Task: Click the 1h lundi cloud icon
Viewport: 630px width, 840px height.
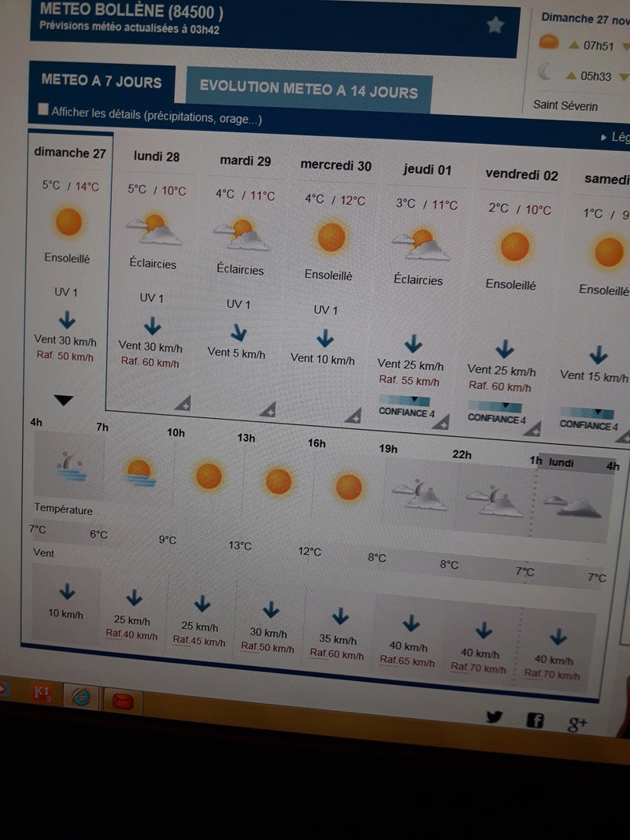Action: point(573,507)
